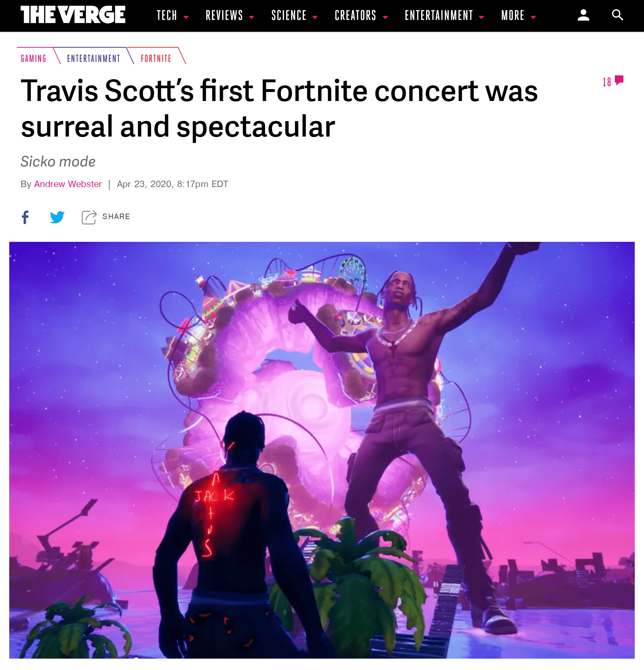Viewport: 644px width, 670px height.
Task: Click the search magnifier icon
Action: click(x=617, y=15)
